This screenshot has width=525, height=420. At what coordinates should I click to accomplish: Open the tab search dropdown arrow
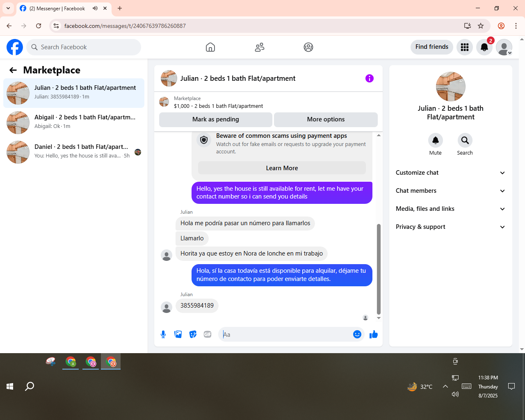point(8,8)
